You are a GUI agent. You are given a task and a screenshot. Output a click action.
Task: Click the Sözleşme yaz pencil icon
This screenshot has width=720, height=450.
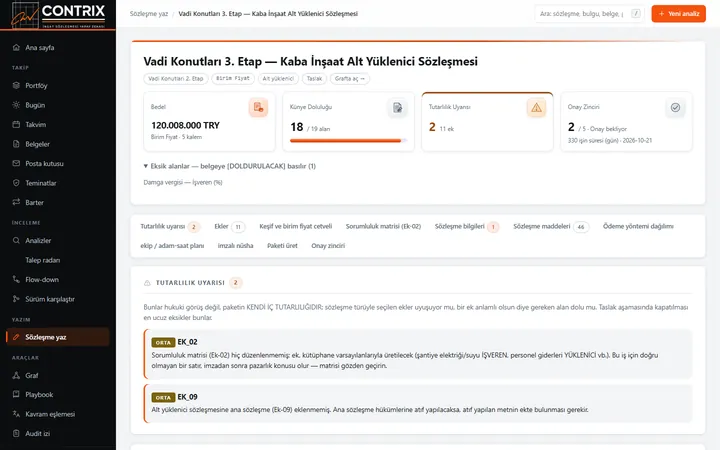coord(16,337)
